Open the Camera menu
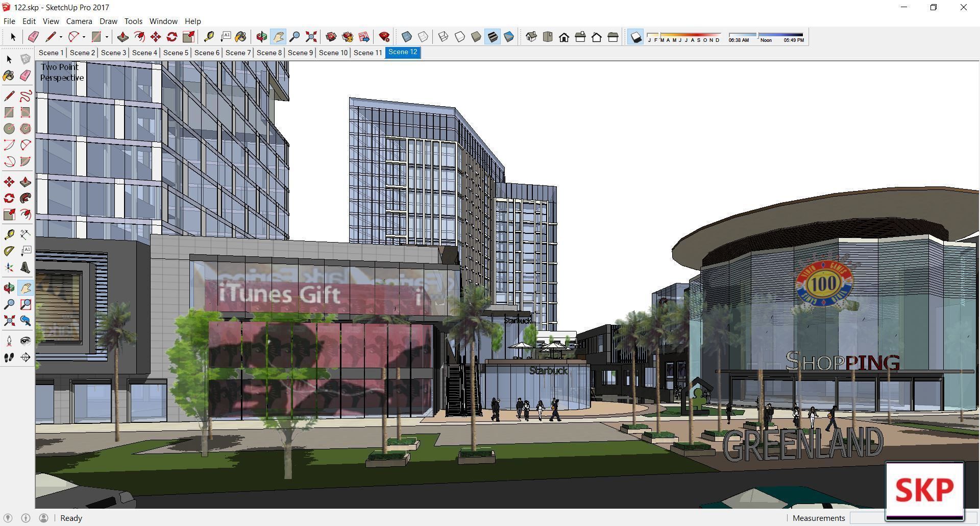Image resolution: width=980 pixels, height=526 pixels. point(79,21)
